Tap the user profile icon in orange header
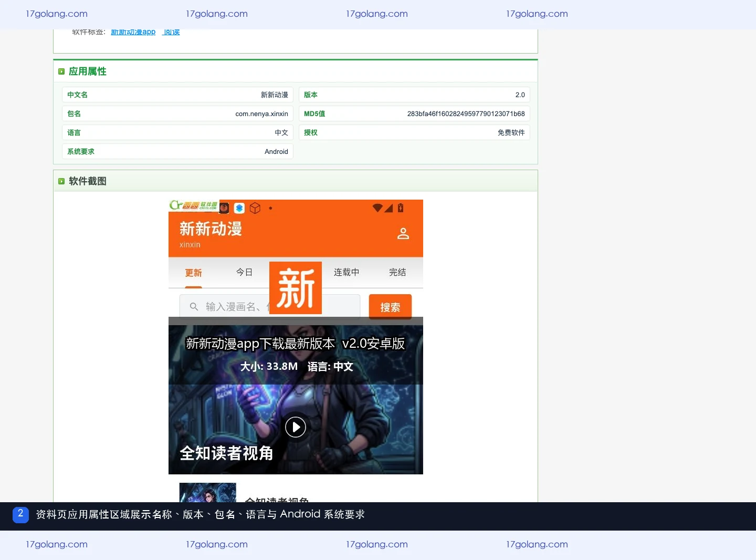Viewport: 756px width, 560px height. tap(403, 233)
